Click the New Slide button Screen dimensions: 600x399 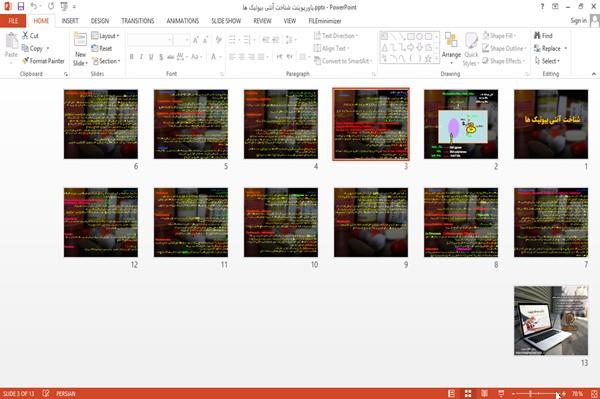[x=80, y=50]
